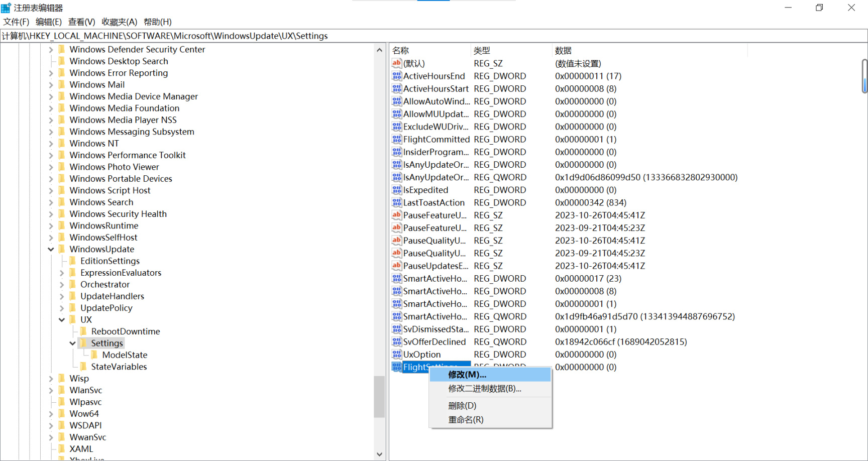Click the data value 0x00000017 (23)
Screen dimensions: 868x461
click(x=588, y=278)
